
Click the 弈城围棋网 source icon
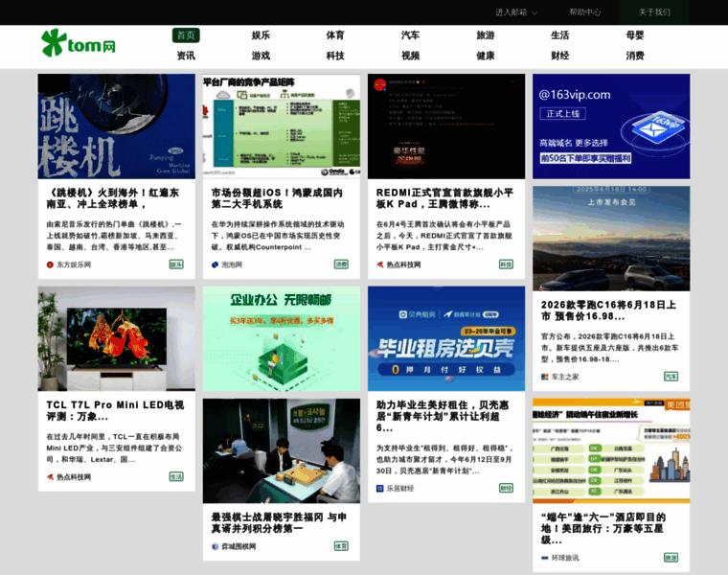click(215, 546)
